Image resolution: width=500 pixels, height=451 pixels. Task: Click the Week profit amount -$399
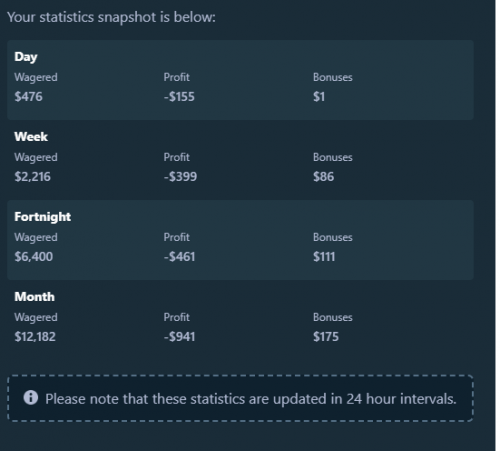point(180,177)
